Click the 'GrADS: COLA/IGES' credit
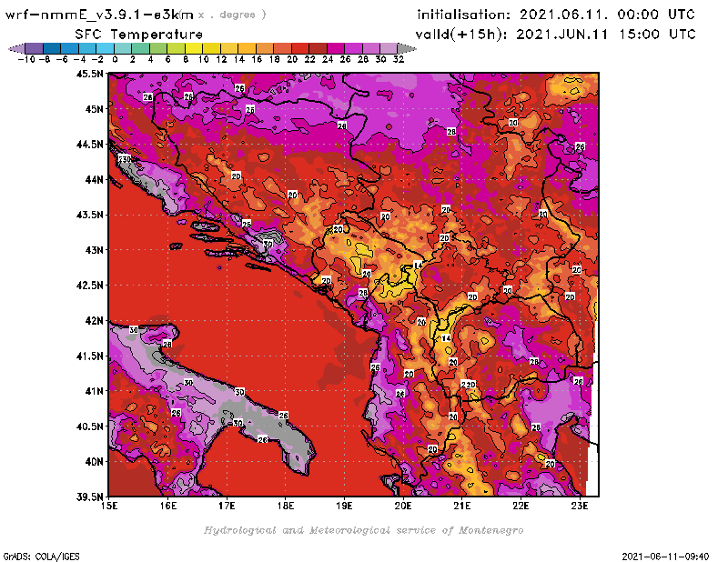Image resolution: width=728 pixels, height=562 pixels. coord(41,556)
